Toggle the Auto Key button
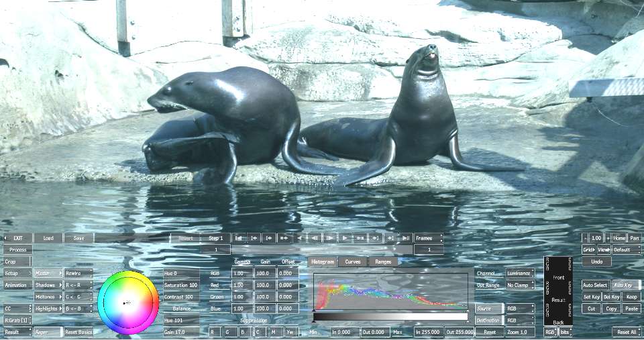 (627, 285)
